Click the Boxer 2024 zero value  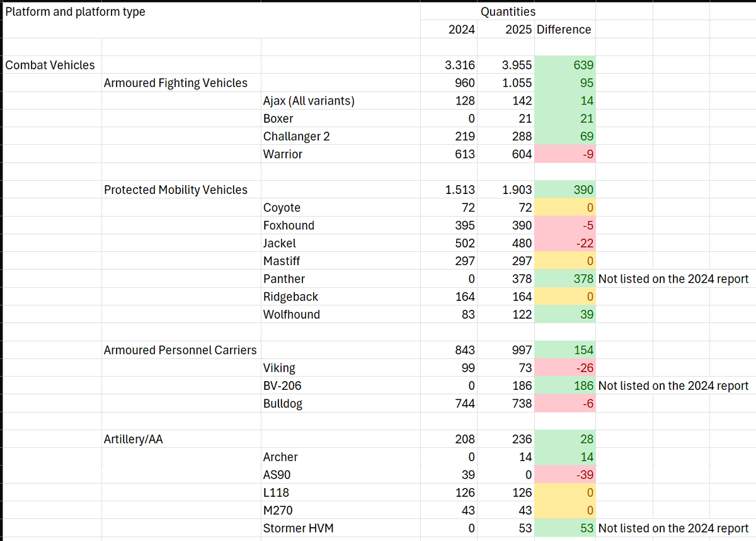pos(448,118)
